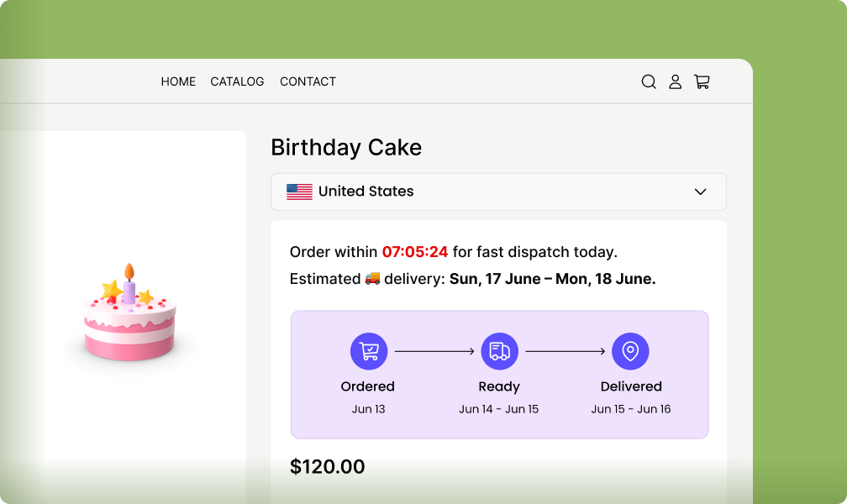This screenshot has width=847, height=504.
Task: Click the United States flag icon
Action: 298,191
